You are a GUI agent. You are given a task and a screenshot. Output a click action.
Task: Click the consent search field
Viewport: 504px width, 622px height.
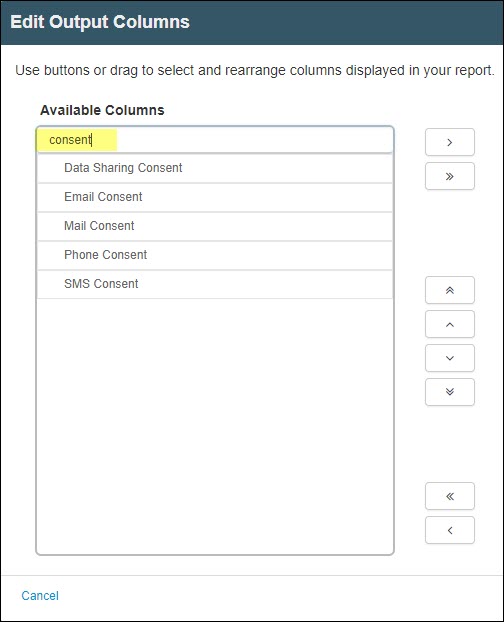215,140
